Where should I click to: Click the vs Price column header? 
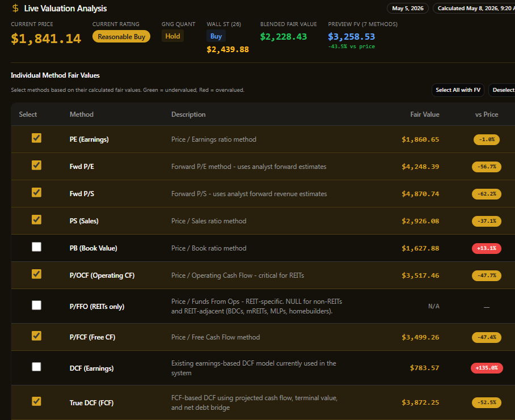pyautogui.click(x=487, y=114)
